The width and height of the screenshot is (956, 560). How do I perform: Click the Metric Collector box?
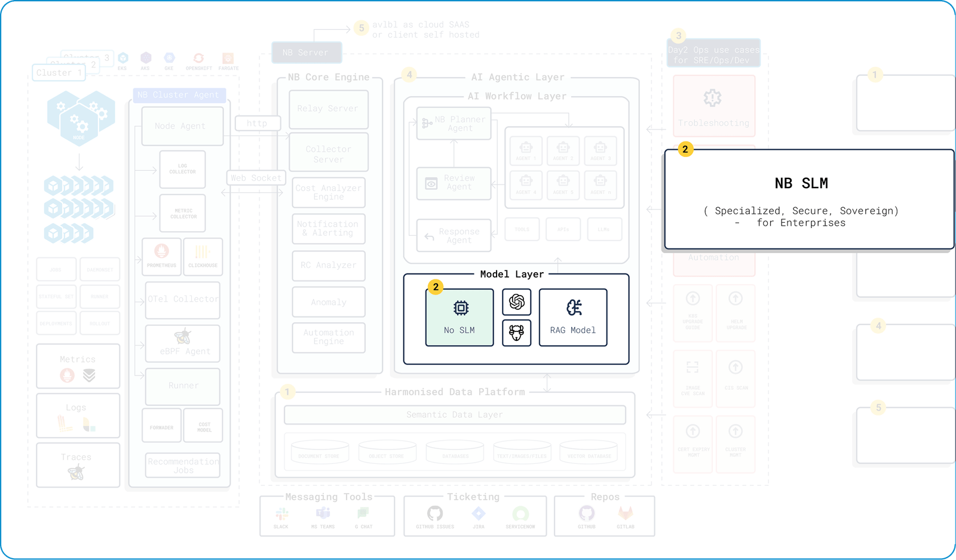pyautogui.click(x=183, y=213)
